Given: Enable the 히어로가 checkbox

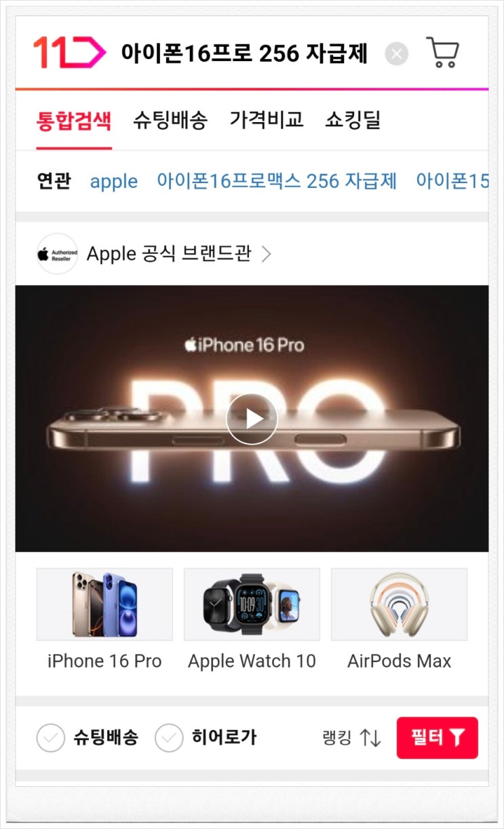Looking at the screenshot, I should [169, 738].
